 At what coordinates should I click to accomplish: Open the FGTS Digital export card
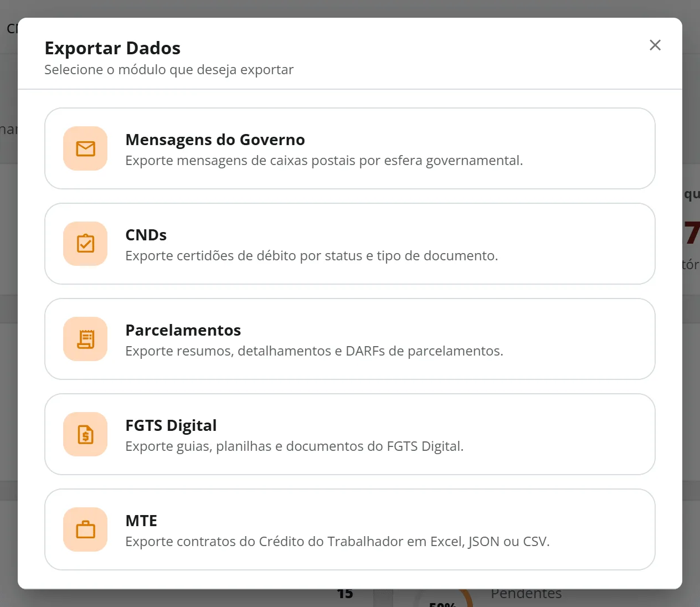pos(350,434)
